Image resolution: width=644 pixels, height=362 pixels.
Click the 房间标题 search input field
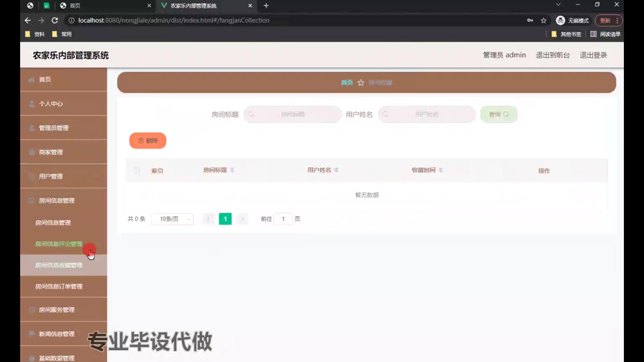[x=292, y=115]
